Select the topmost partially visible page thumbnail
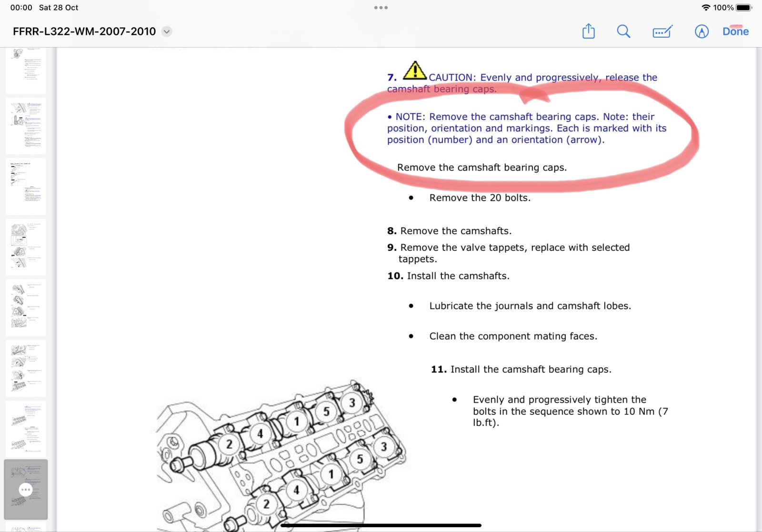Screen dimensions: 762x532 (x=26, y=70)
